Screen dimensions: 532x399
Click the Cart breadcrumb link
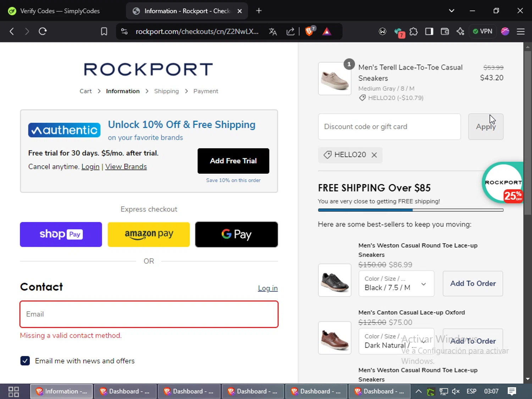tap(85, 91)
